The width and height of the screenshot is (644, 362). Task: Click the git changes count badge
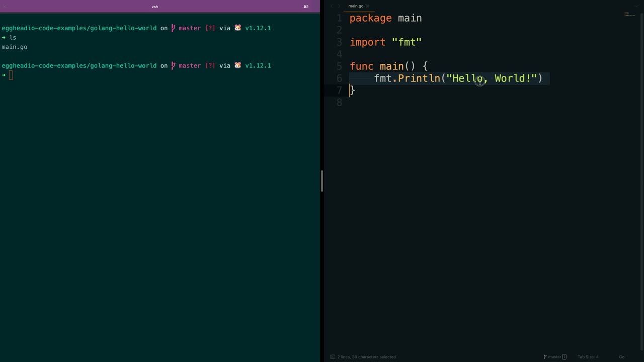click(x=564, y=357)
